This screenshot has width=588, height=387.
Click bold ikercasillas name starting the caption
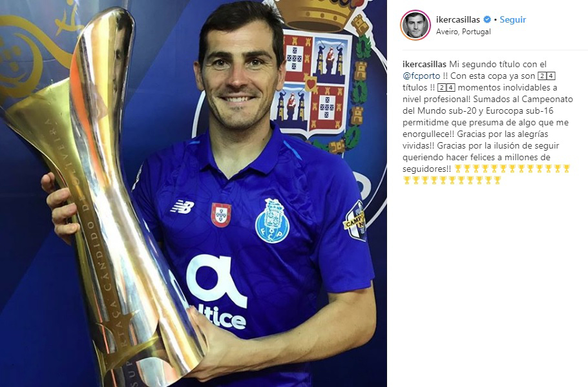click(425, 64)
